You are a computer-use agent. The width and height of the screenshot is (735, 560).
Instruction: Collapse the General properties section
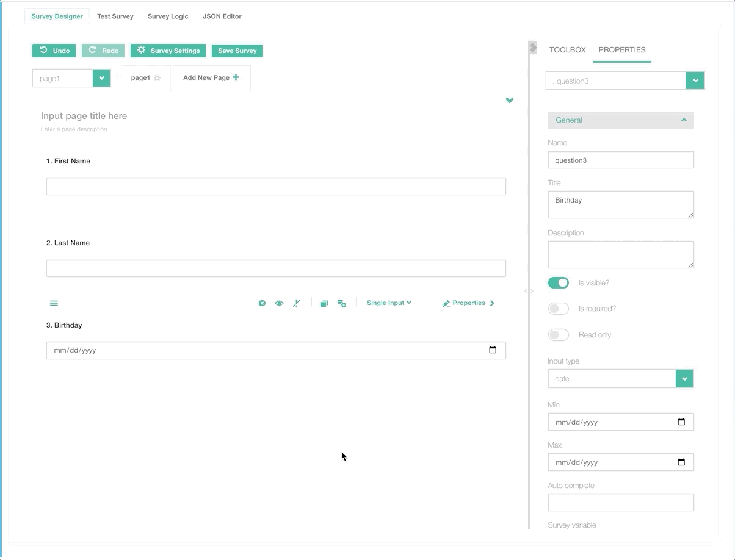pos(684,120)
